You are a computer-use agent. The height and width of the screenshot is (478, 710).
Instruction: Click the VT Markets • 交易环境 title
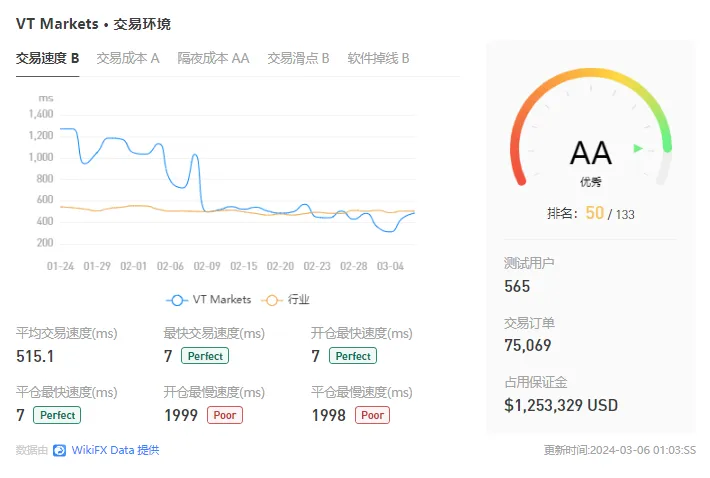tap(93, 24)
